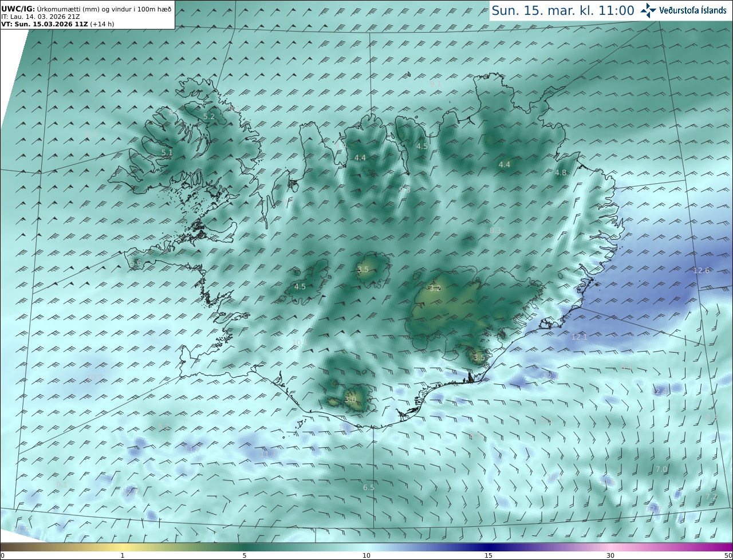This screenshot has height=560, width=733.
Task: Select the 'Sun. 15. mar. kl. 11:00' timestamp
Action: click(x=563, y=10)
